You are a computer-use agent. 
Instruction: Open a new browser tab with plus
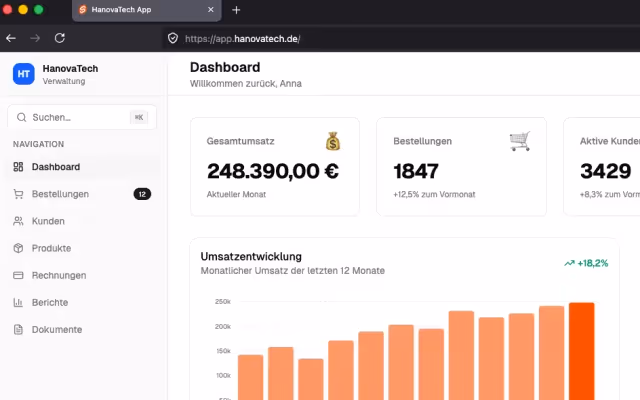pyautogui.click(x=236, y=10)
